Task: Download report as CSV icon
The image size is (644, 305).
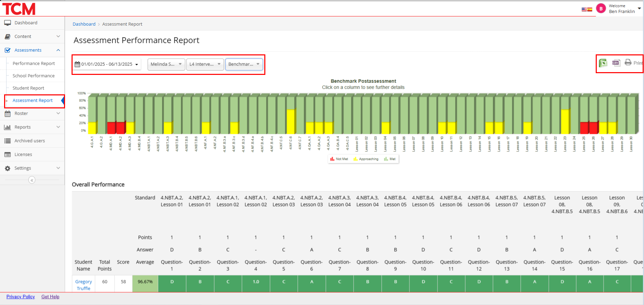Action: (x=616, y=63)
